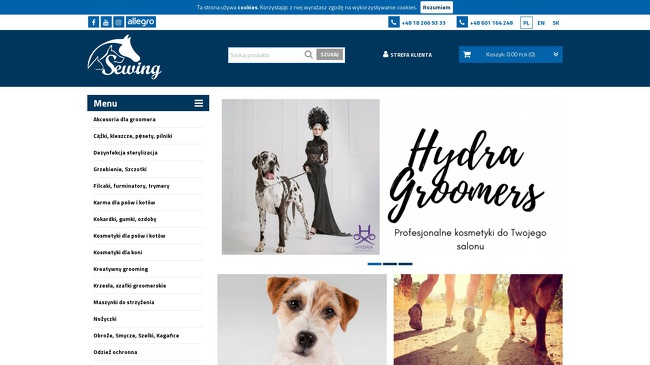
Task: Accept cookies with Rozumiem button
Action: tap(437, 7)
